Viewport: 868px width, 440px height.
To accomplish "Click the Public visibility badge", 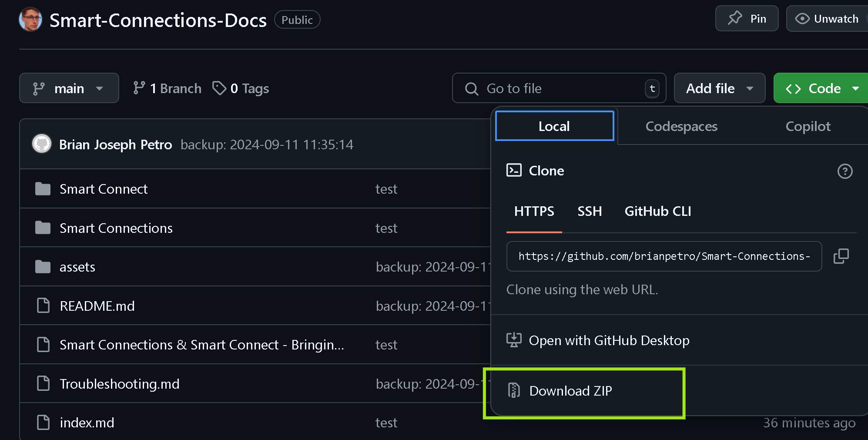I will [x=297, y=20].
